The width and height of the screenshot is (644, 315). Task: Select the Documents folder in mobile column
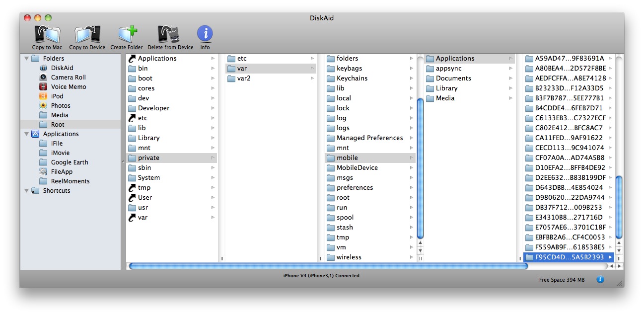[x=453, y=79]
